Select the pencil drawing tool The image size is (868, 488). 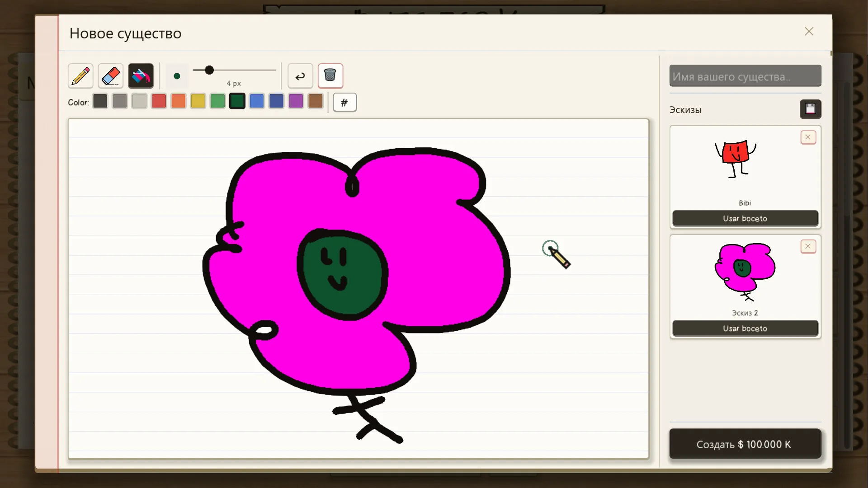pos(80,75)
